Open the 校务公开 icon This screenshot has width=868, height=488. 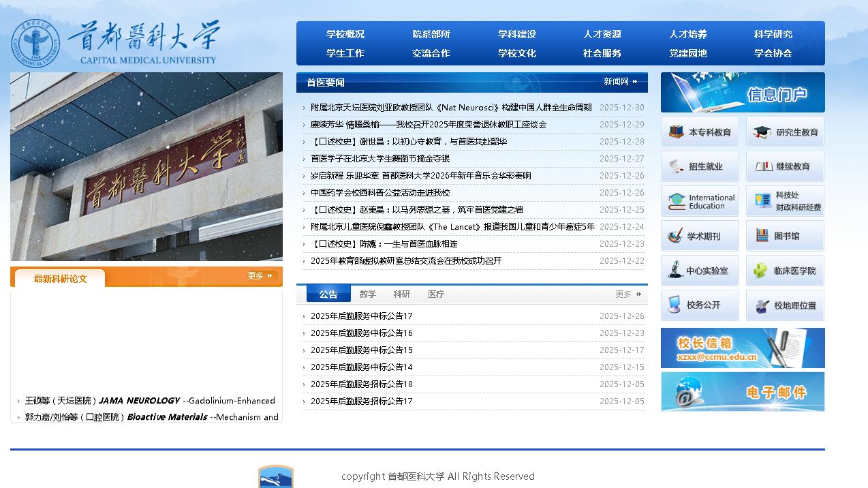pos(700,305)
